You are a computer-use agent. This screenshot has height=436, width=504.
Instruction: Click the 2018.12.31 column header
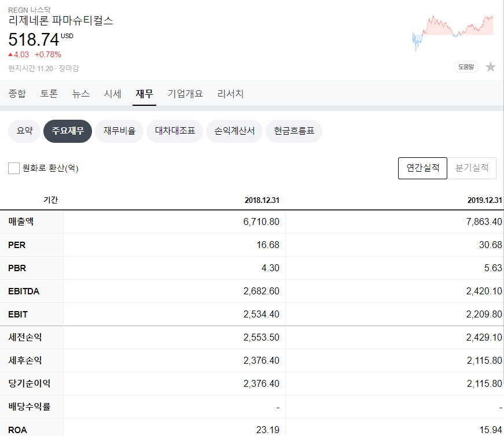[262, 200]
